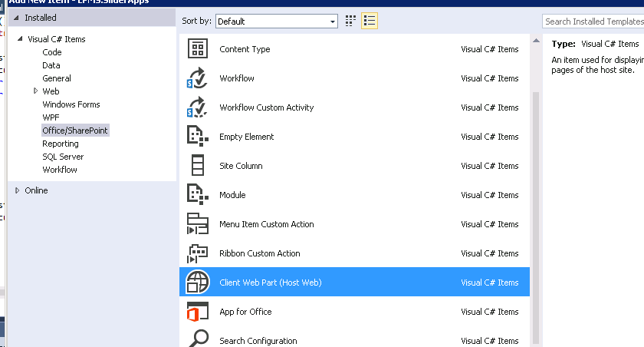Select the SQL Server category

tap(63, 157)
